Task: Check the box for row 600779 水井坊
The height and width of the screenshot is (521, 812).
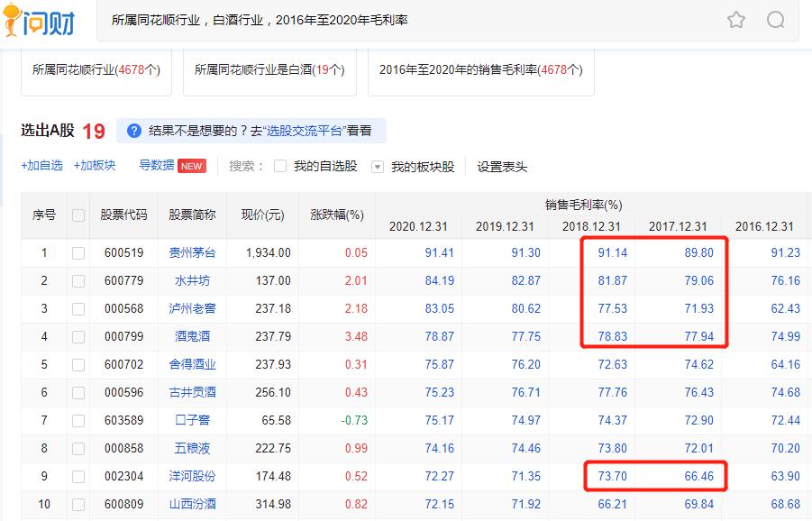Action: click(78, 280)
